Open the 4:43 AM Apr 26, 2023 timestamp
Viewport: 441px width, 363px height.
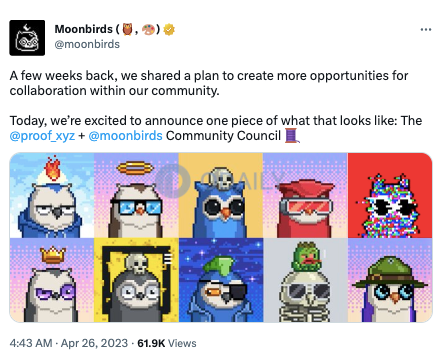pos(69,343)
